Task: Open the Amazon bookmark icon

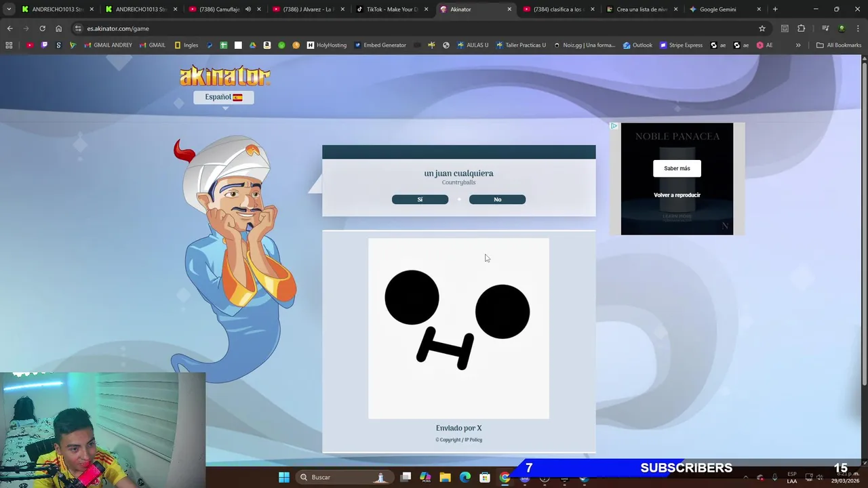Action: coord(267,45)
